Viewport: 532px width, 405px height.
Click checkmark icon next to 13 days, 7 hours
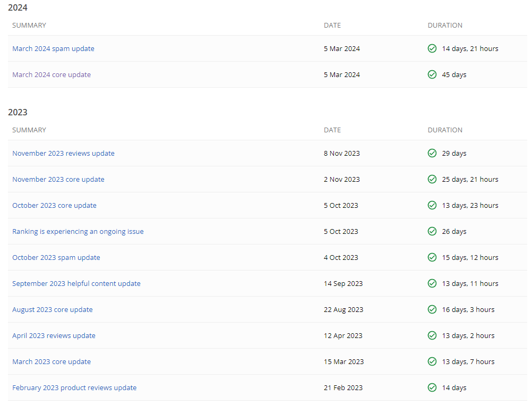point(432,361)
